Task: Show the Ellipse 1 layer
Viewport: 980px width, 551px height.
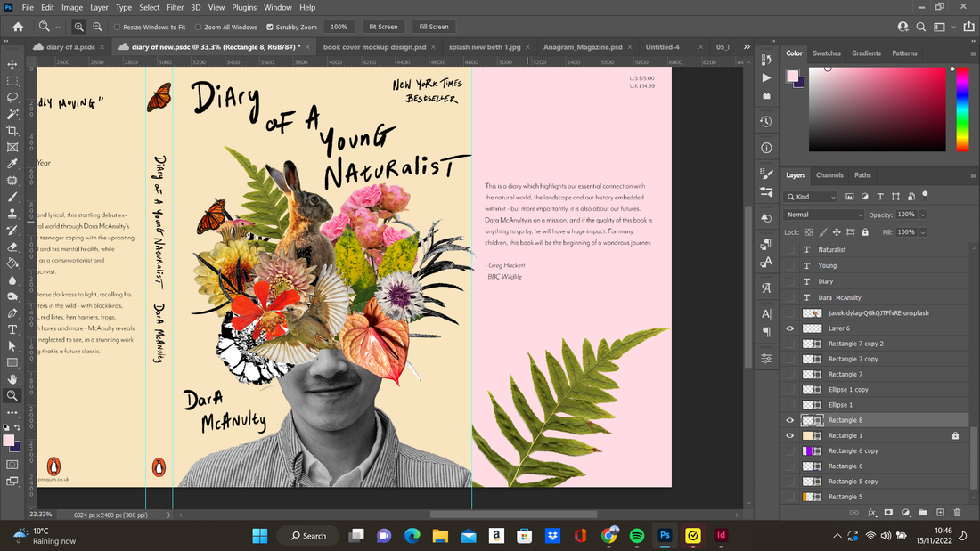Action: pyautogui.click(x=790, y=405)
